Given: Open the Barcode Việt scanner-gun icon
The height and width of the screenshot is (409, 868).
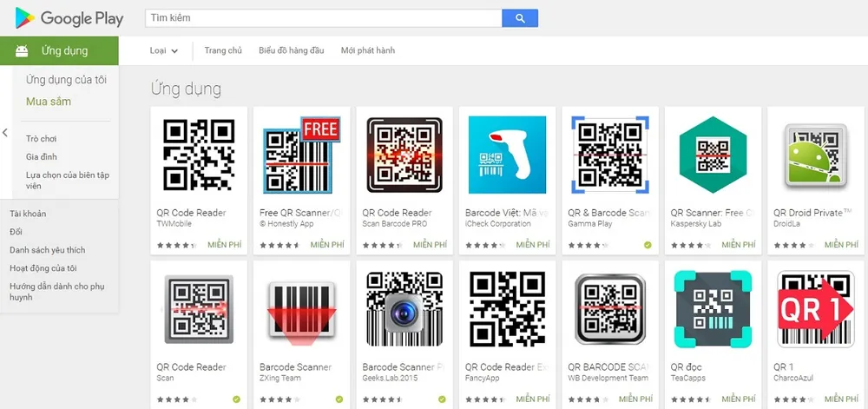Looking at the screenshot, I should [507, 155].
